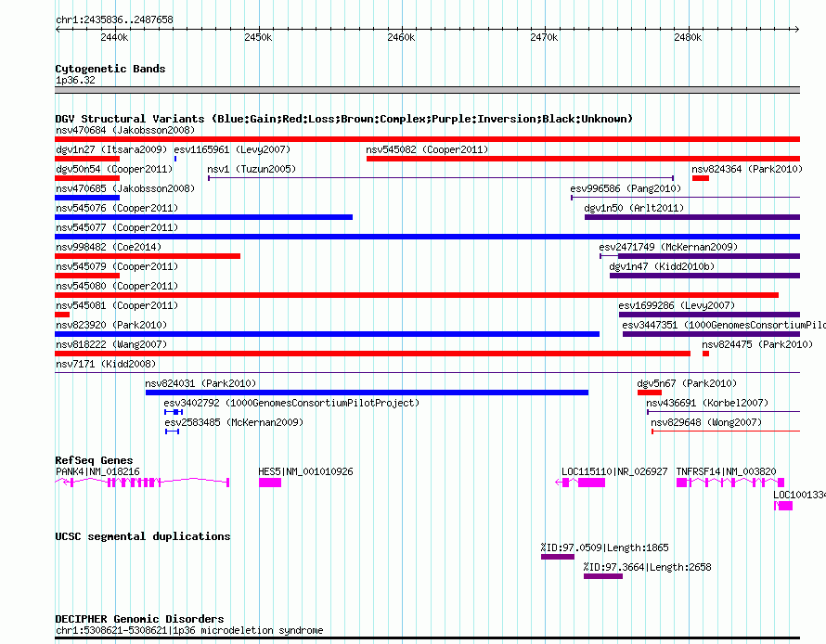Click the nsv470685 (Jakobsson2008) blue bar
826x644 pixels.
(x=87, y=198)
